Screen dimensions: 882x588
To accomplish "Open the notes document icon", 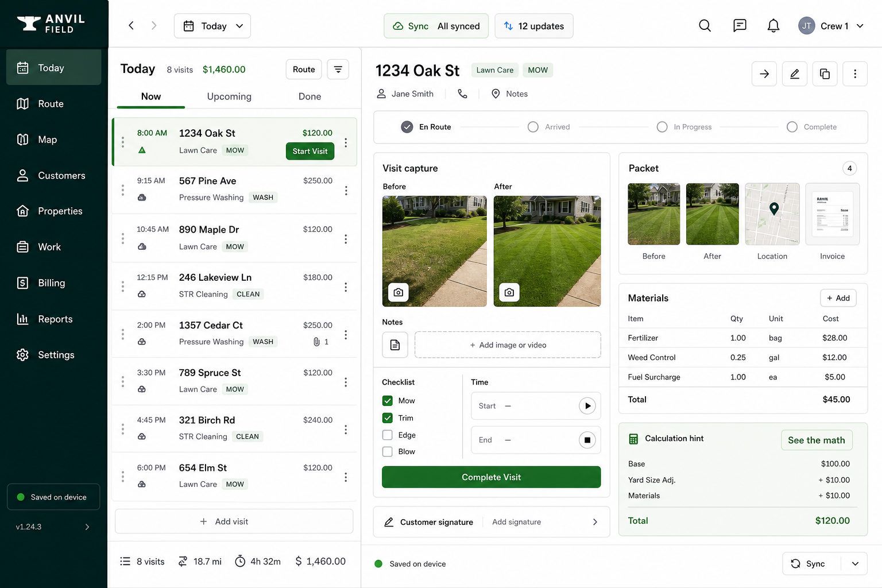I will (x=395, y=345).
